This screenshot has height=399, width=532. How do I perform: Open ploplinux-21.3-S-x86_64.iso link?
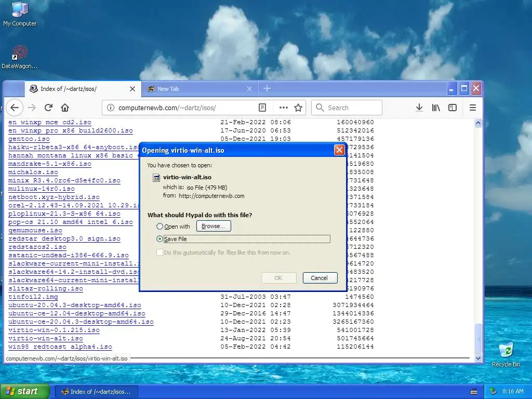coord(64,214)
